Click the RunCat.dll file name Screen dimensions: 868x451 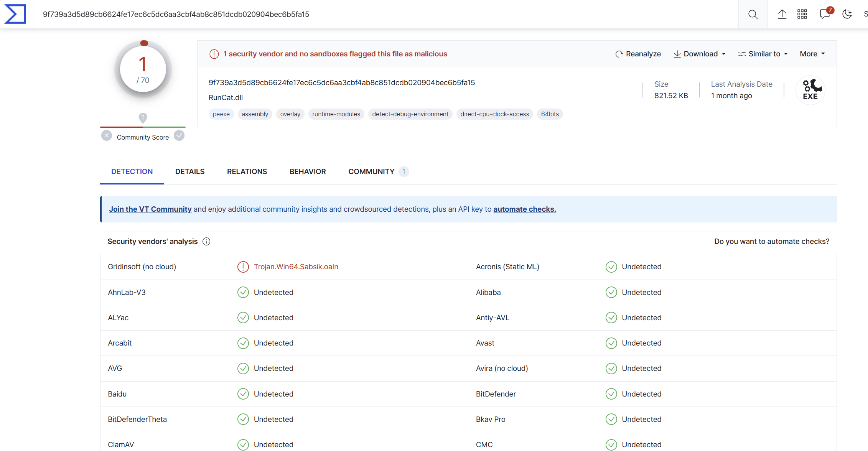pos(226,97)
